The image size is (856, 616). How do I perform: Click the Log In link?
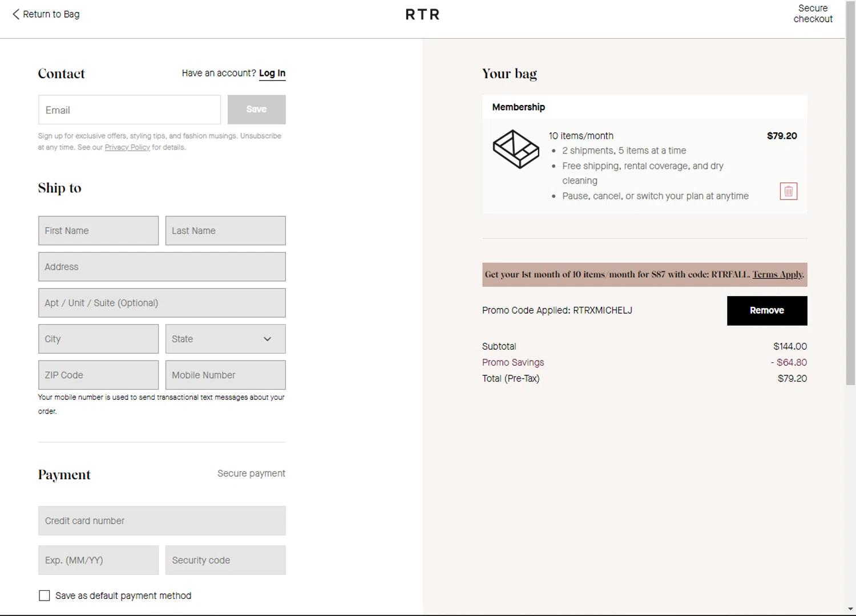[x=272, y=74]
